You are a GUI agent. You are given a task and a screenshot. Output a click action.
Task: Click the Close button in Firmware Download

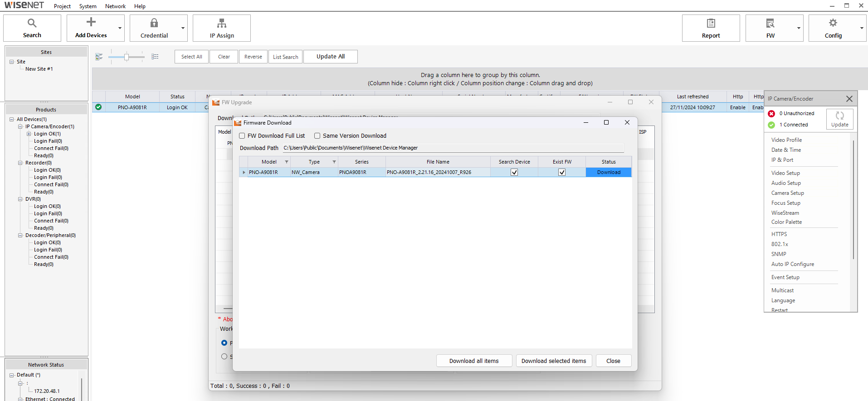613,361
